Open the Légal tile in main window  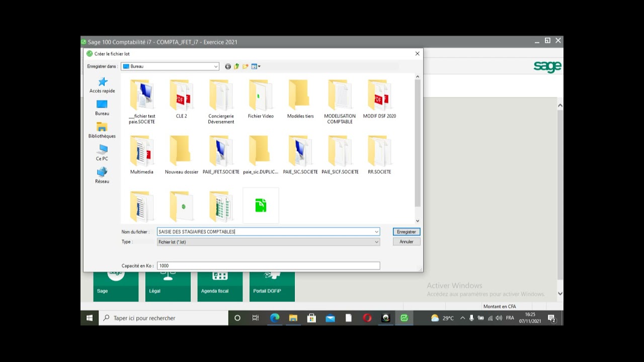click(168, 287)
